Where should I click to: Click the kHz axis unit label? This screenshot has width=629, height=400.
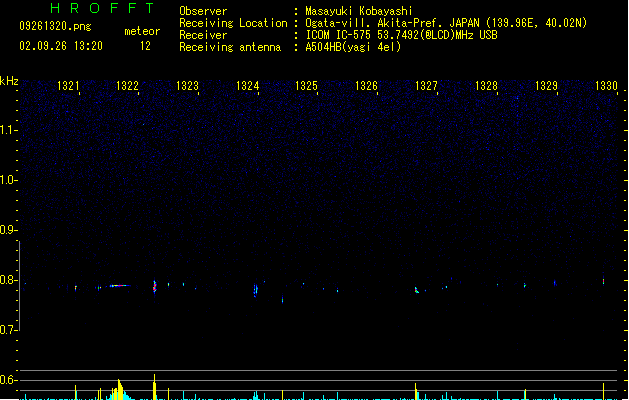(9, 81)
